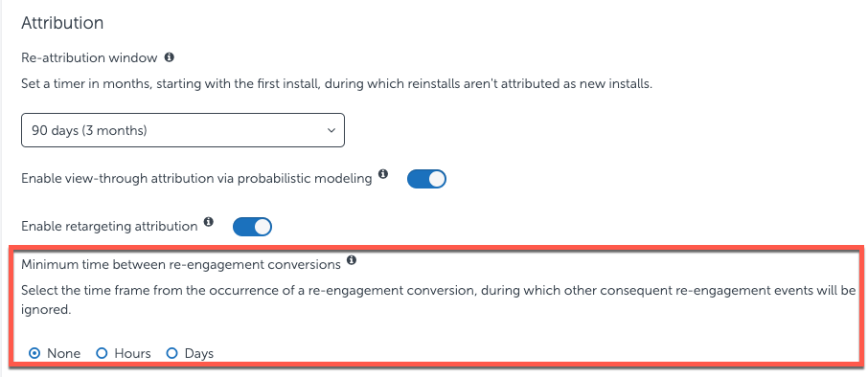868x377 pixels.
Task: Choose the Hours radio button circle
Action: tap(102, 353)
